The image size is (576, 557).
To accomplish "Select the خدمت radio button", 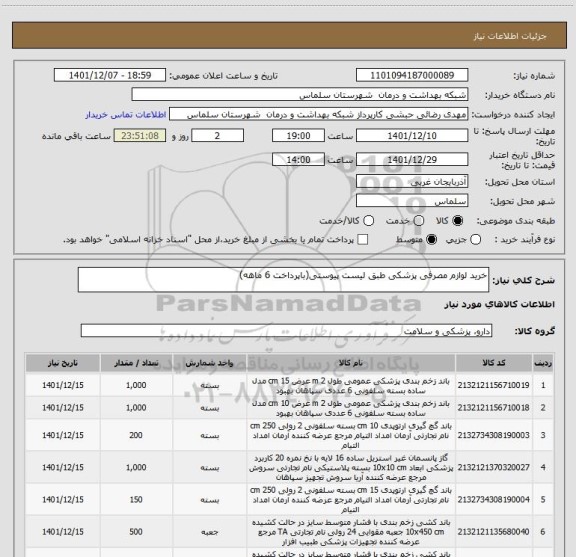I will coord(419,221).
